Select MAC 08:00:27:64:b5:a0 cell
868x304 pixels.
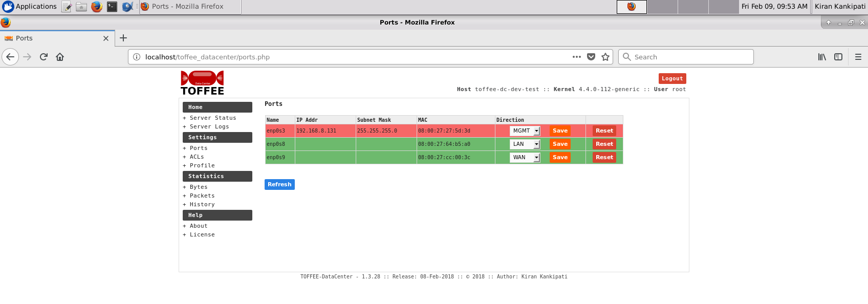456,144
